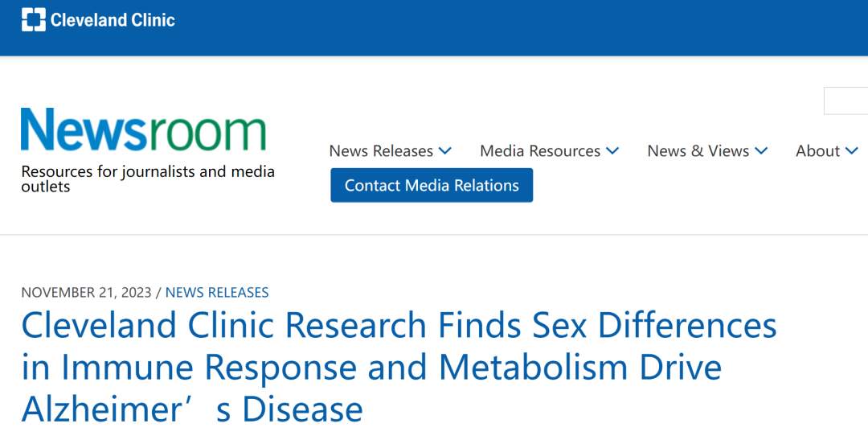Open the About menu item

coord(817,151)
